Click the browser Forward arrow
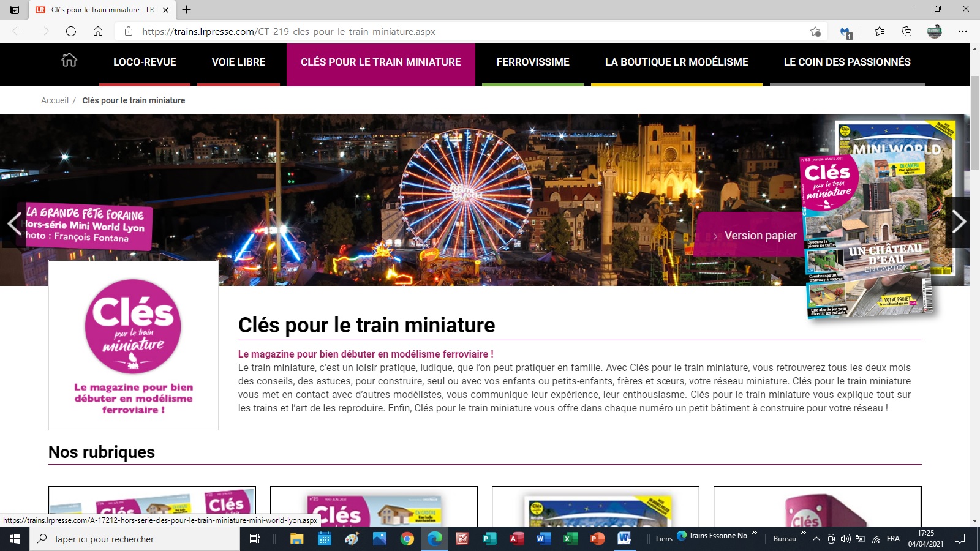 (x=44, y=31)
